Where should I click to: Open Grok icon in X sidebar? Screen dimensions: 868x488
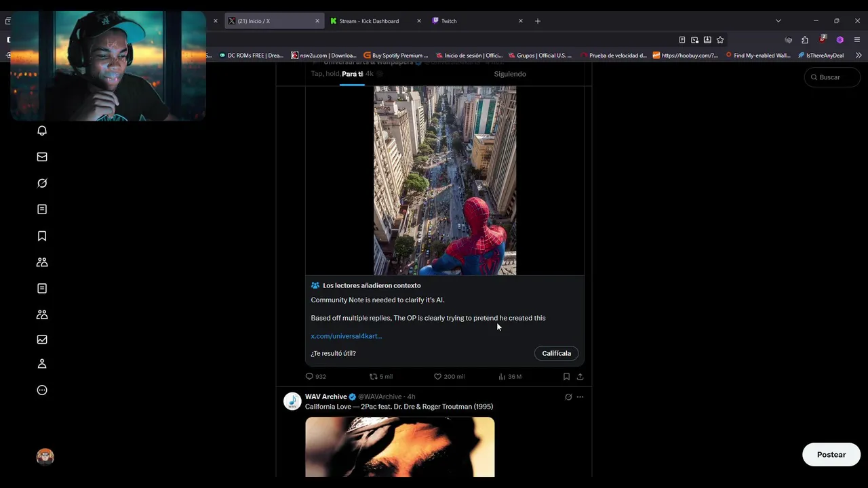42,183
